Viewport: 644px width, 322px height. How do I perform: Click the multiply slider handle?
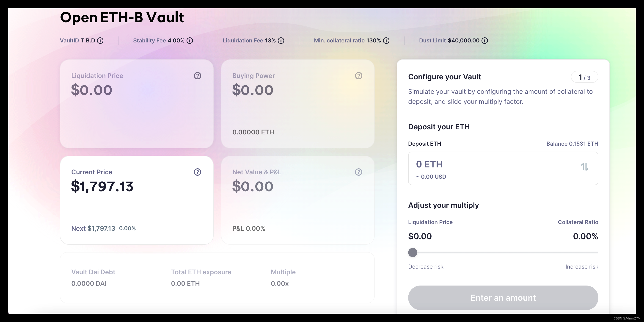coord(413,253)
